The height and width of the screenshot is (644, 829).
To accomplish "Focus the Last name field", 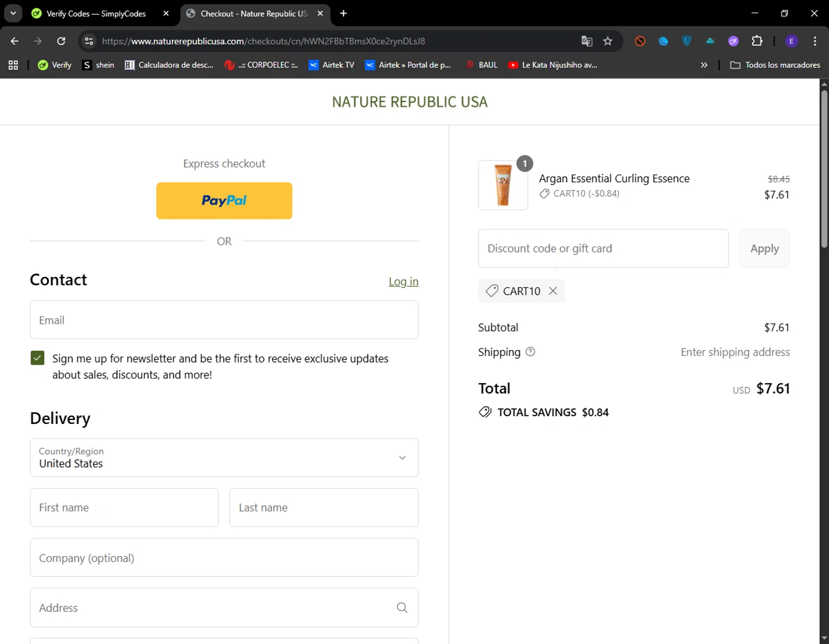I will (324, 507).
